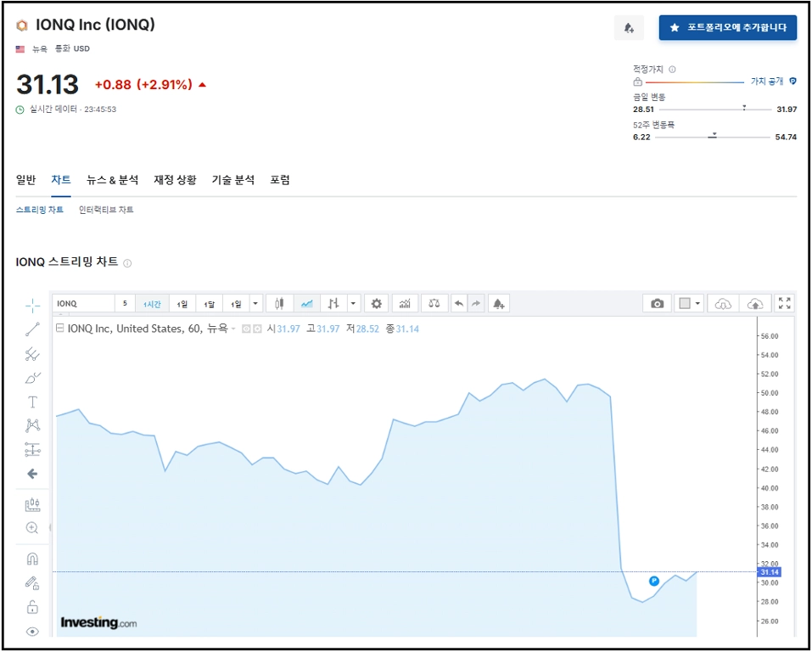This screenshot has width=812, height=652.
Task: Select the 인터랙티브 차트 sub-tab
Action: 106,210
